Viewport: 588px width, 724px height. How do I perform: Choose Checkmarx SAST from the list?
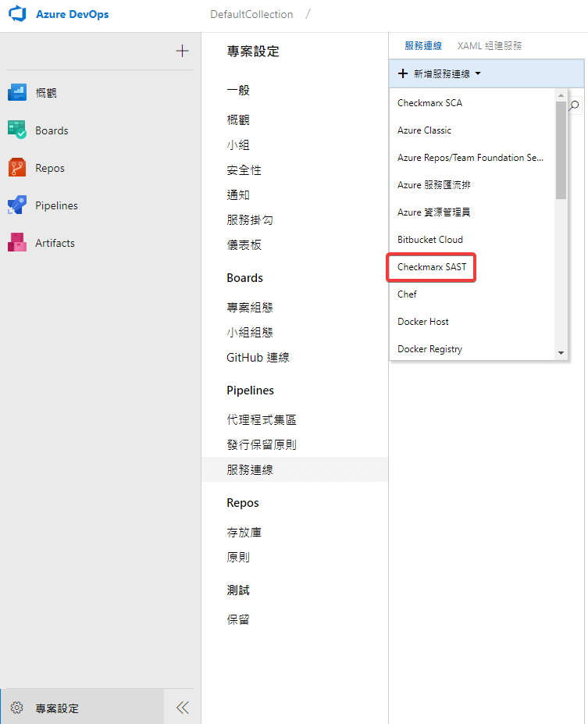(x=432, y=267)
